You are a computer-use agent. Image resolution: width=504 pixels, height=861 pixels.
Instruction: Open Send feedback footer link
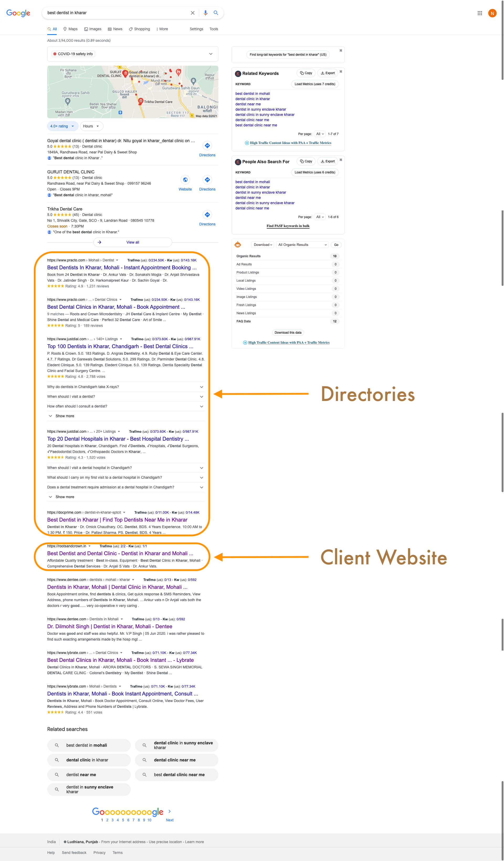74,852
